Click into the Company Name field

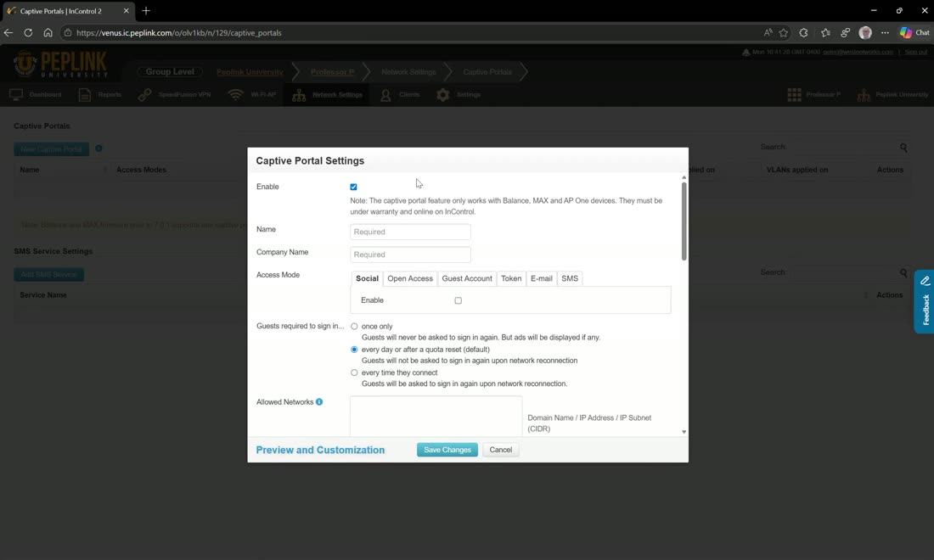(410, 254)
